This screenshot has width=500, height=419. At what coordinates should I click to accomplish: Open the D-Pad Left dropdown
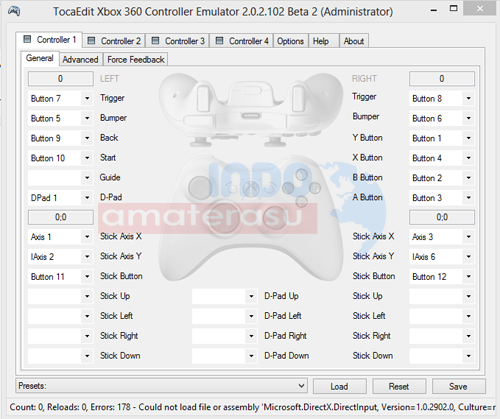click(225, 316)
